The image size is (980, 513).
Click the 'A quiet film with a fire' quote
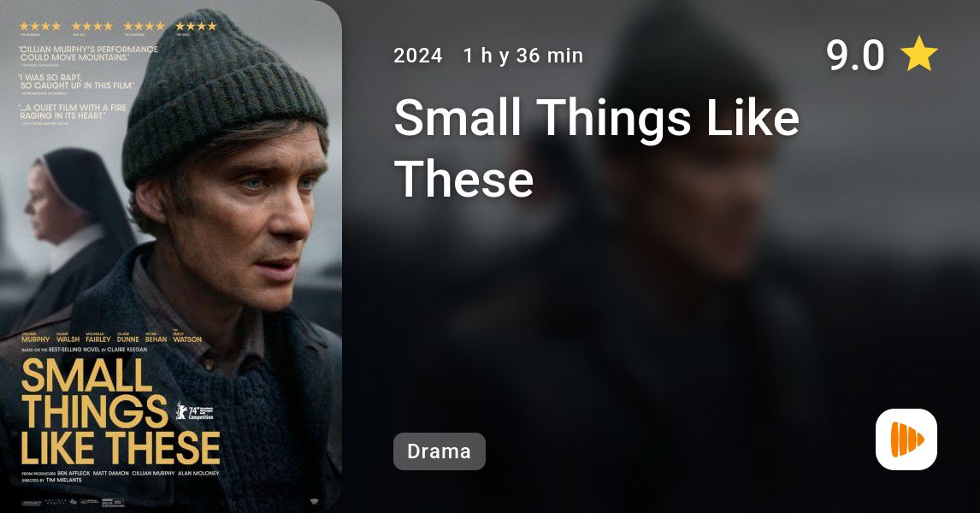click(73, 112)
